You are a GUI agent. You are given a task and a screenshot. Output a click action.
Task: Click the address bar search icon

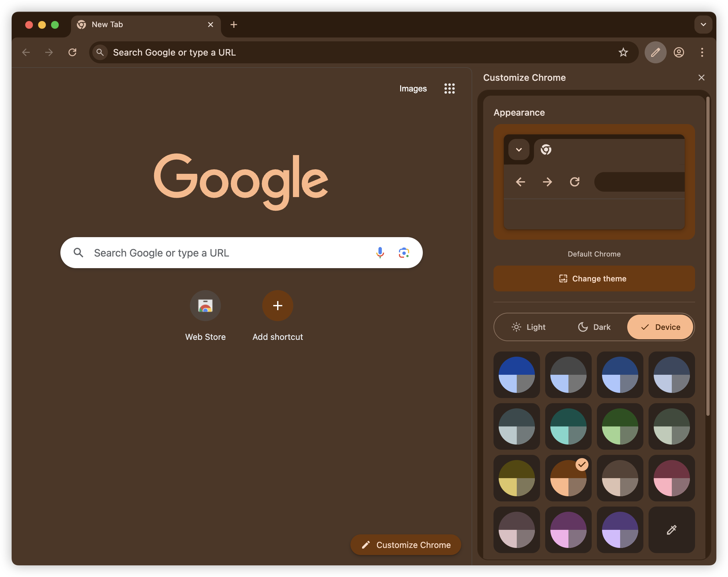click(100, 52)
